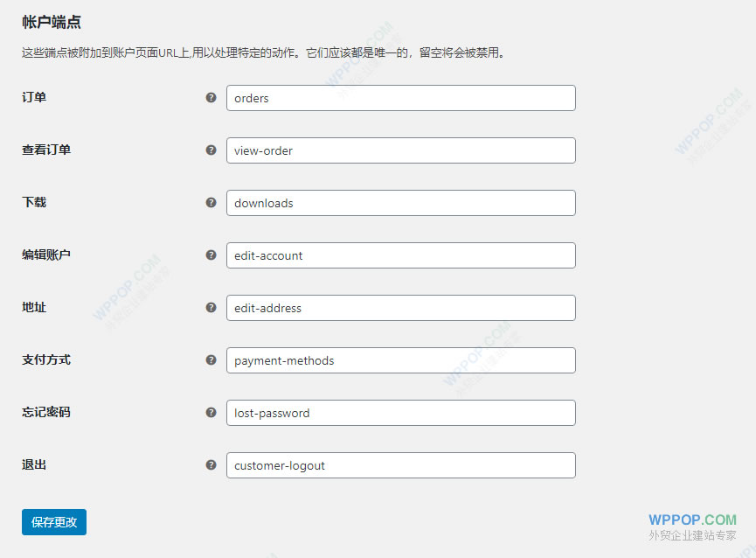This screenshot has height=558, width=756.
Task: Click the 支付方式 label
Action: (x=45, y=359)
